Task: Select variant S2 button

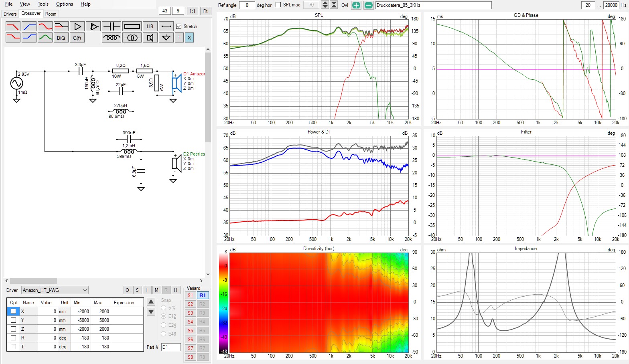Action: pyautogui.click(x=190, y=304)
